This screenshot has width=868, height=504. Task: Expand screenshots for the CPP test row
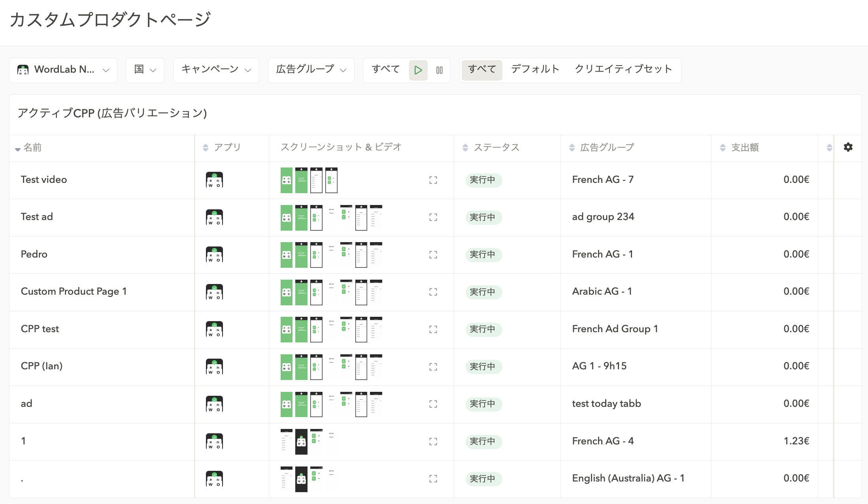(x=433, y=329)
